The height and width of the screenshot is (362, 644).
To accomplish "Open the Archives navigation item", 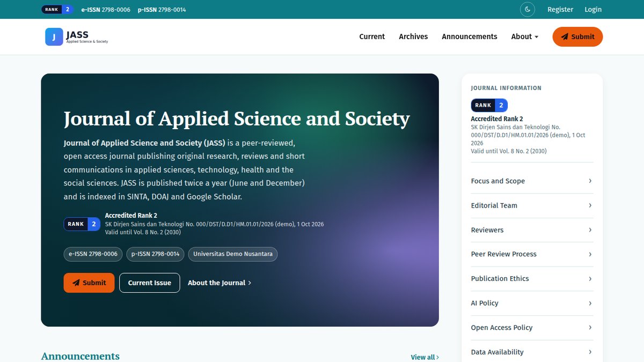I will [413, 36].
